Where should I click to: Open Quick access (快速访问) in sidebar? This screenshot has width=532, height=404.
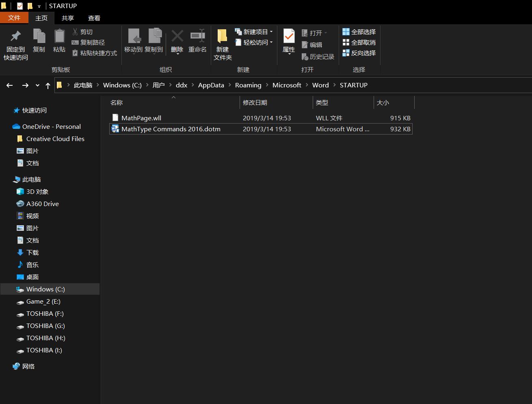(x=35, y=111)
